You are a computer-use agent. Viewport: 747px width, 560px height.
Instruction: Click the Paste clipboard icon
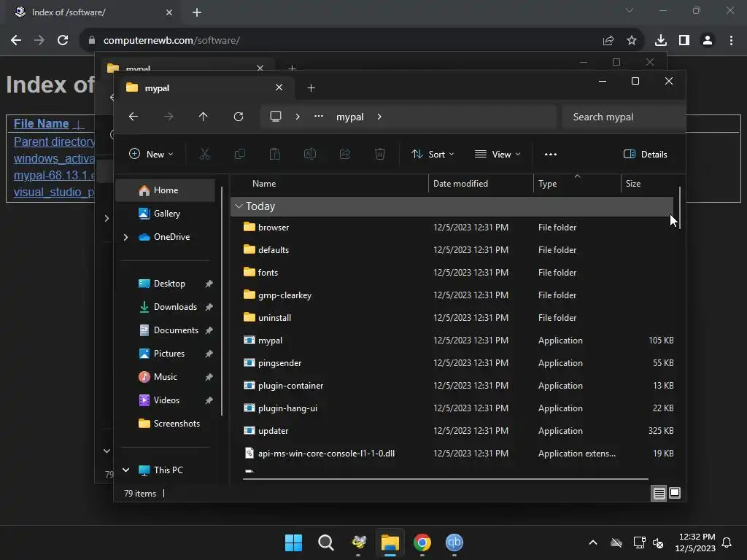pos(275,155)
